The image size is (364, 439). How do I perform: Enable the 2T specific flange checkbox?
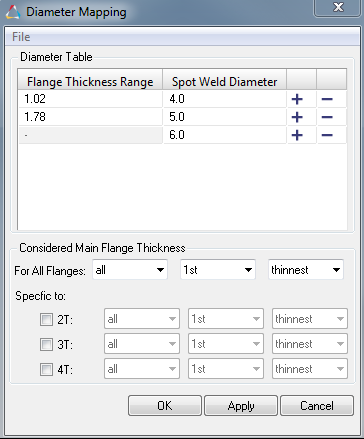point(46,319)
